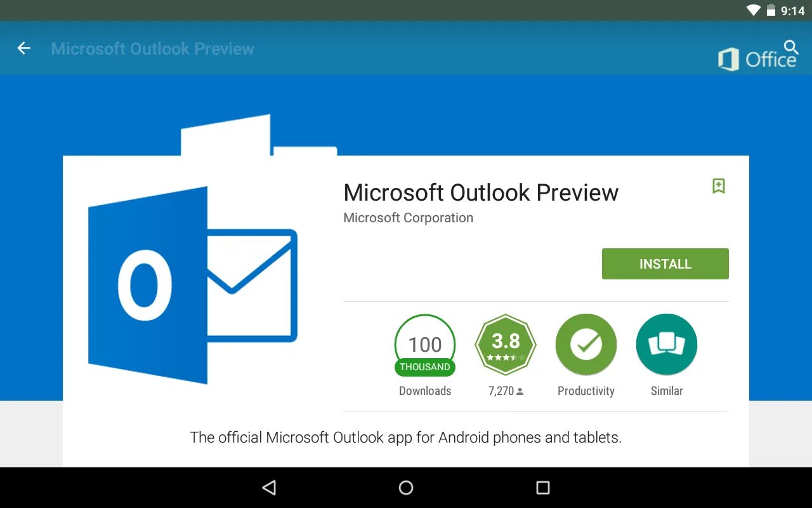This screenshot has width=812, height=508.
Task: Tap the Similar label text
Action: click(x=667, y=391)
